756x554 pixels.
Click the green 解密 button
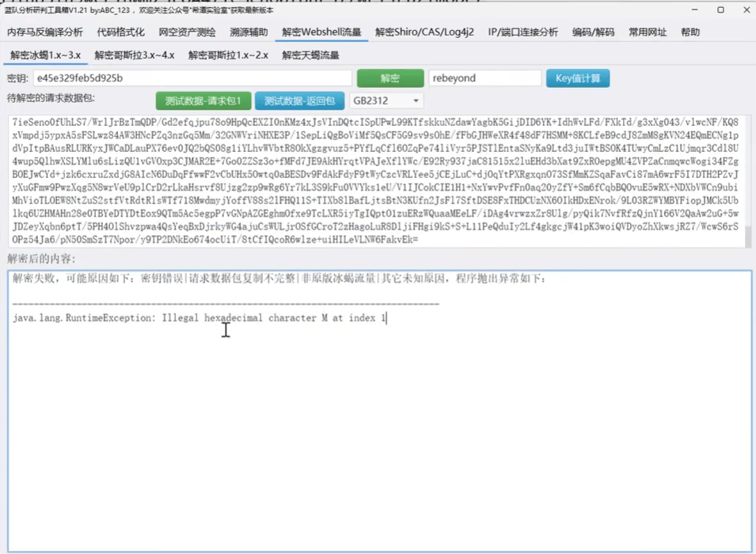[x=390, y=78]
